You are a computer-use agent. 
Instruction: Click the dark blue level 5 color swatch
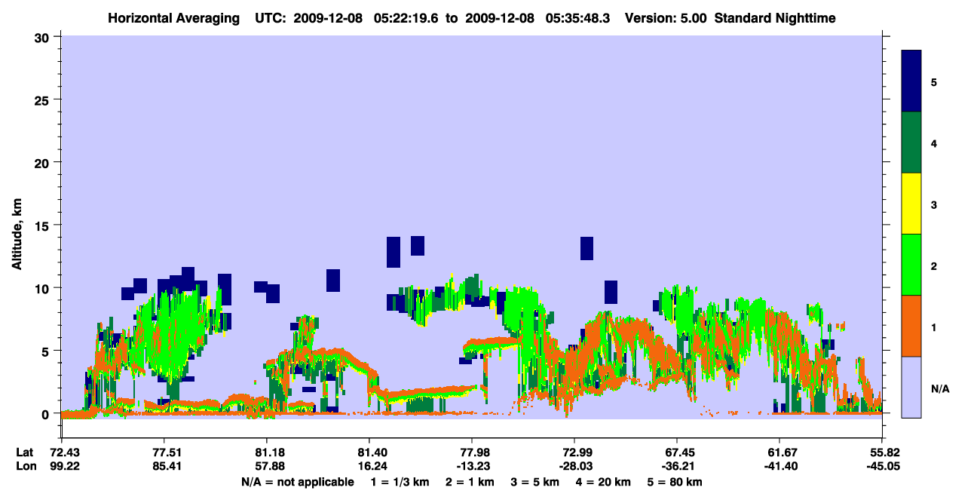pyautogui.click(x=911, y=81)
